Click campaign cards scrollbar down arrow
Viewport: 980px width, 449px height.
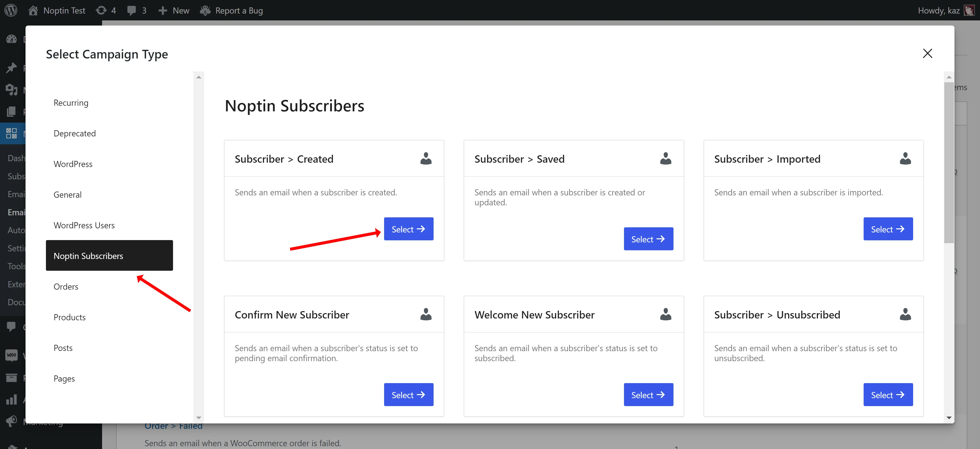[x=949, y=418]
